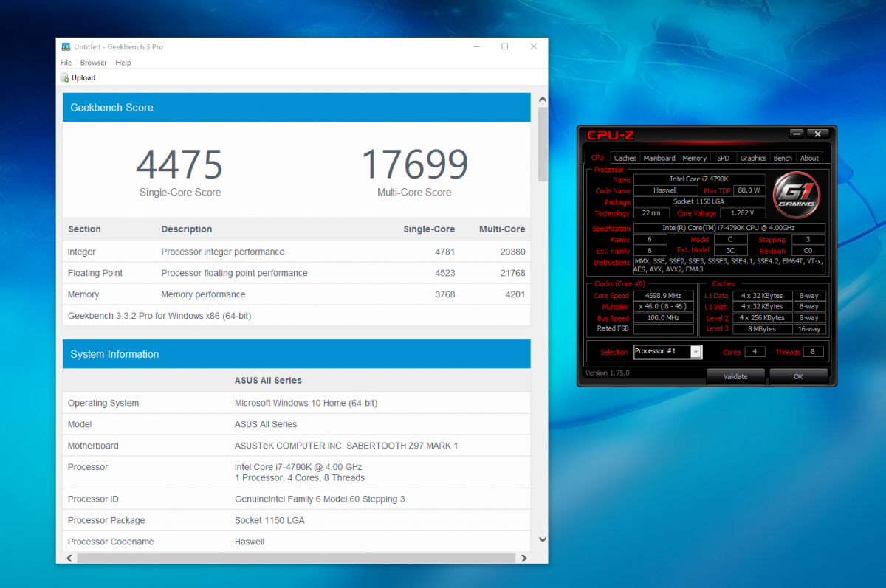Switch to the About tab in CPU-Z

coord(810,158)
